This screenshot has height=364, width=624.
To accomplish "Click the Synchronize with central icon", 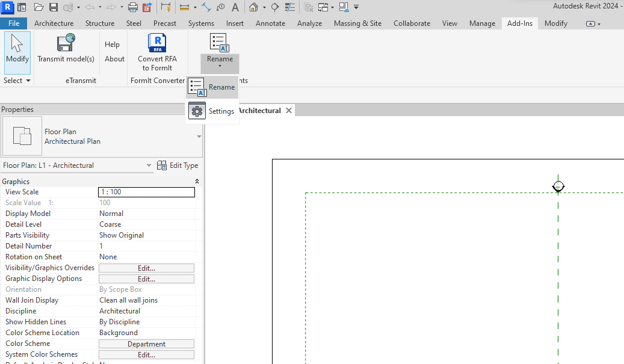I will [x=68, y=7].
